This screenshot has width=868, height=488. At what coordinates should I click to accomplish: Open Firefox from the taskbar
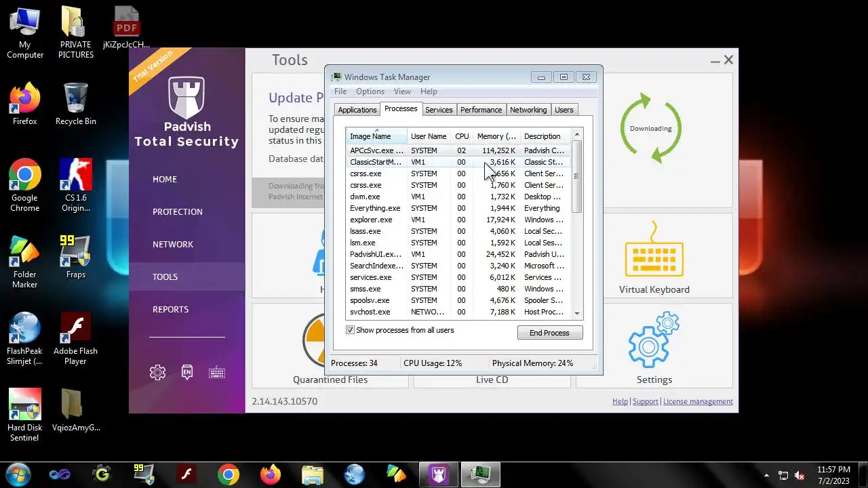(271, 474)
